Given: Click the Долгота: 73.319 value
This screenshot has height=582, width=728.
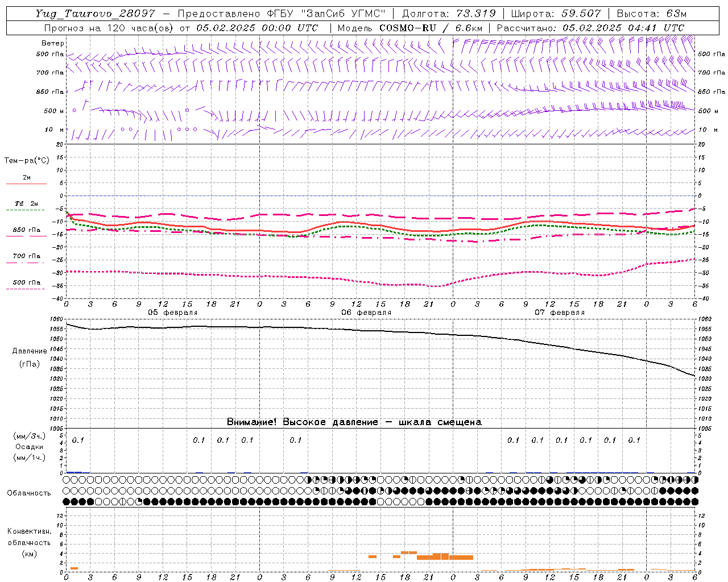Looking at the screenshot, I should click(449, 14).
